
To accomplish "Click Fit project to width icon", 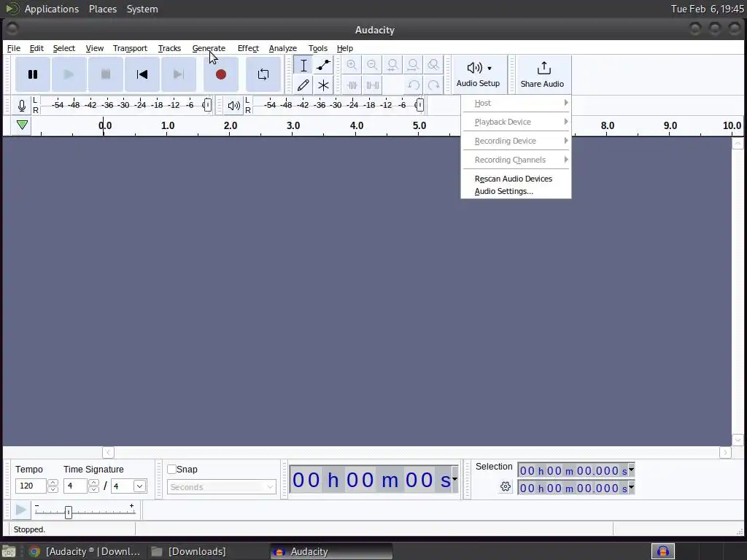I will click(x=413, y=65).
